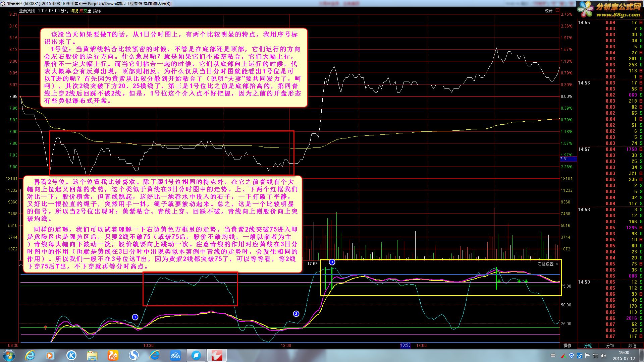The height and width of the screenshot is (362, 644).
Task: Click the 指标 label in the chart header
Action: [97, 11]
